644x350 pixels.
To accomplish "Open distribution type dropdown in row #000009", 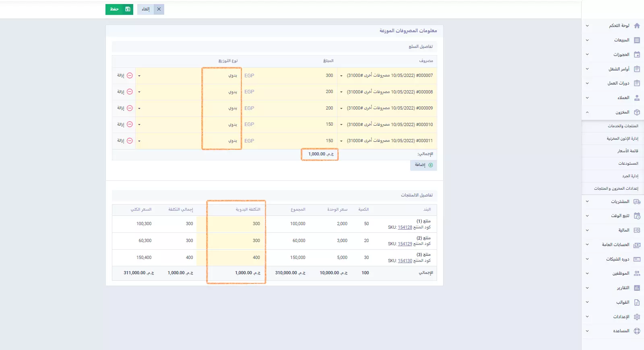I will pos(139,108).
